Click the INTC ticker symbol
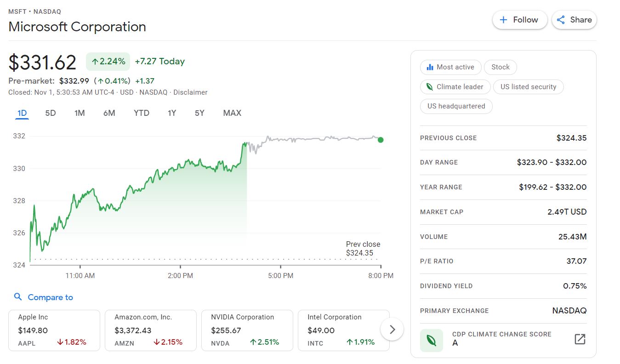Image resolution: width=620 pixels, height=364 pixels. [x=315, y=343]
